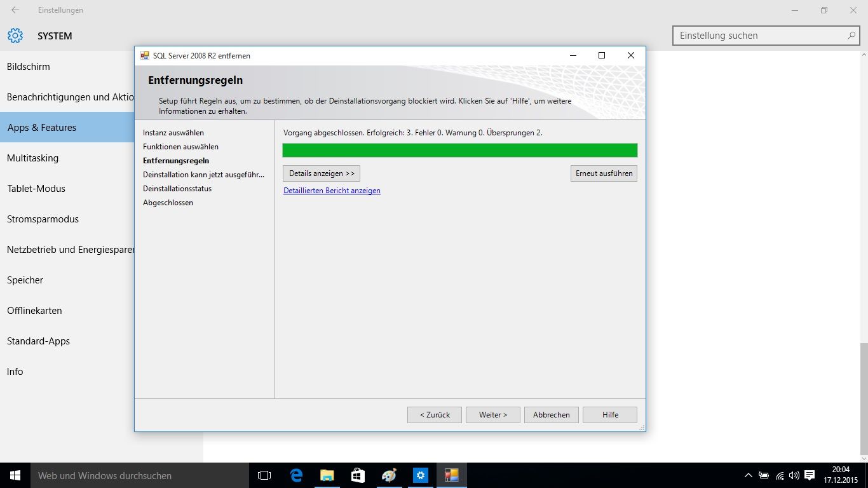Viewport: 868px width, 488px height.
Task: Click the Settings back arrow
Action: 15,10
